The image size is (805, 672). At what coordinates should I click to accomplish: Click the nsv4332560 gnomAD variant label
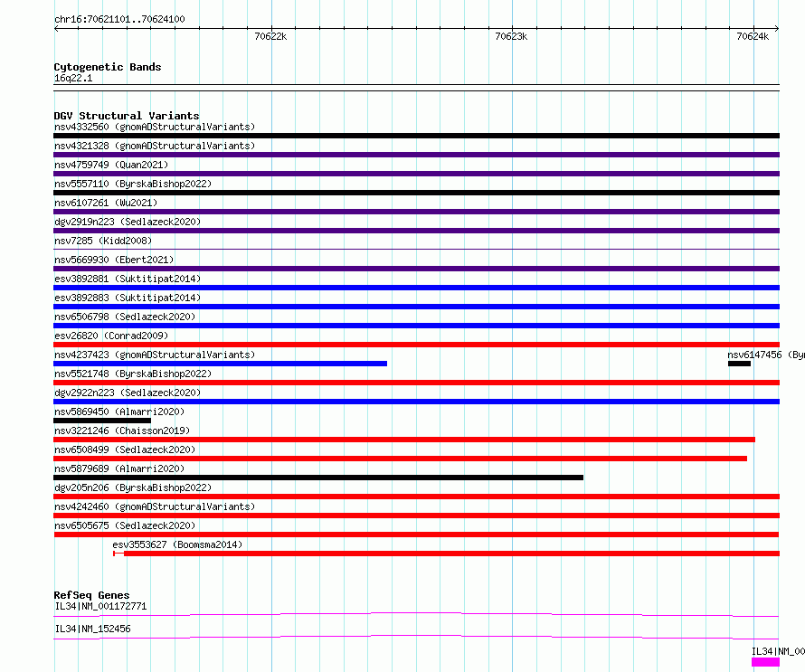[155, 127]
